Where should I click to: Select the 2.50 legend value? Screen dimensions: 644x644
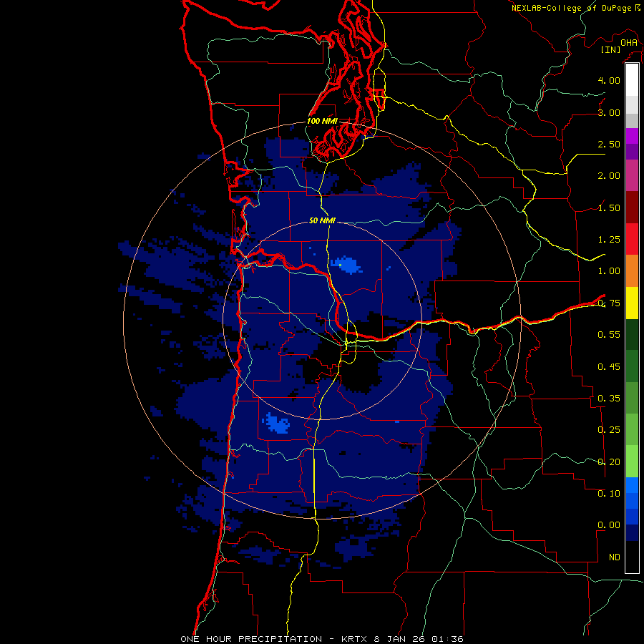pyautogui.click(x=609, y=144)
